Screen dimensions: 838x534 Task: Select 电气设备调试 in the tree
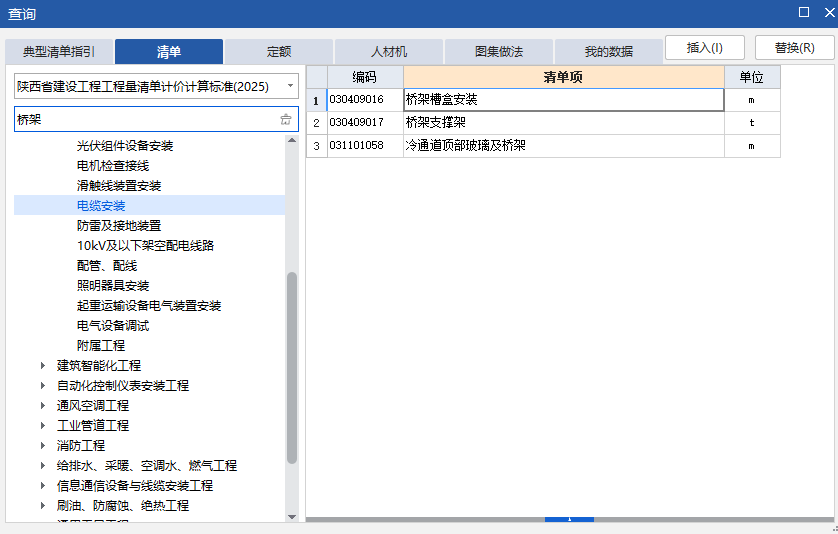coord(113,326)
